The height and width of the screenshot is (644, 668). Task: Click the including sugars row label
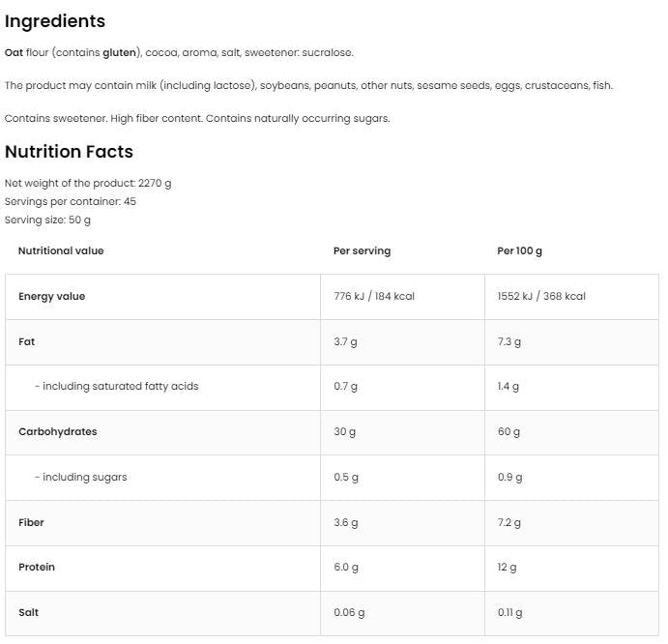pyautogui.click(x=80, y=477)
